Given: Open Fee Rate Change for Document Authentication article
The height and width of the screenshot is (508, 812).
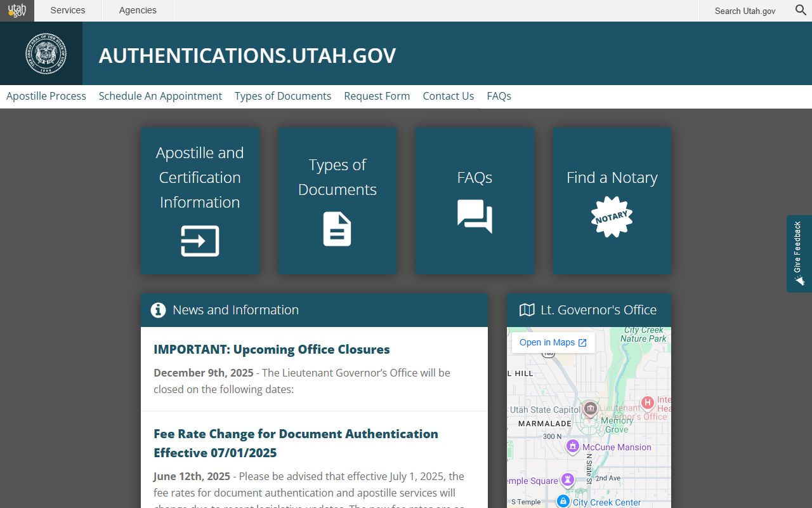Looking at the screenshot, I should coord(296,443).
